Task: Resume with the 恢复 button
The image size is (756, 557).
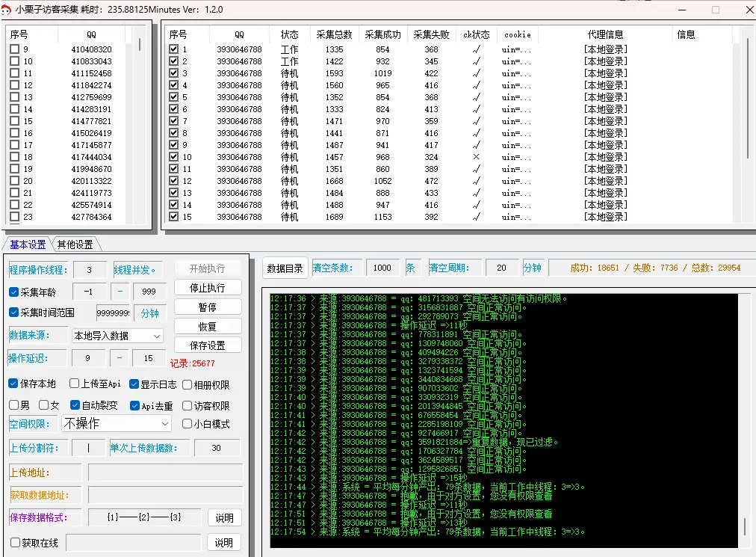Action: tap(208, 326)
